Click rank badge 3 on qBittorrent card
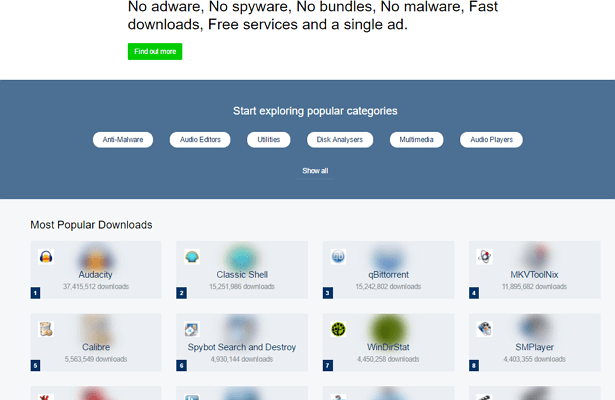Screen dimensions: 615x400 (328, 293)
